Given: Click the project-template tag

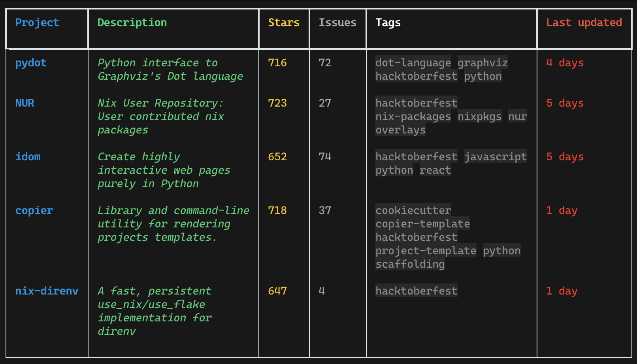Looking at the screenshot, I should tap(426, 251).
